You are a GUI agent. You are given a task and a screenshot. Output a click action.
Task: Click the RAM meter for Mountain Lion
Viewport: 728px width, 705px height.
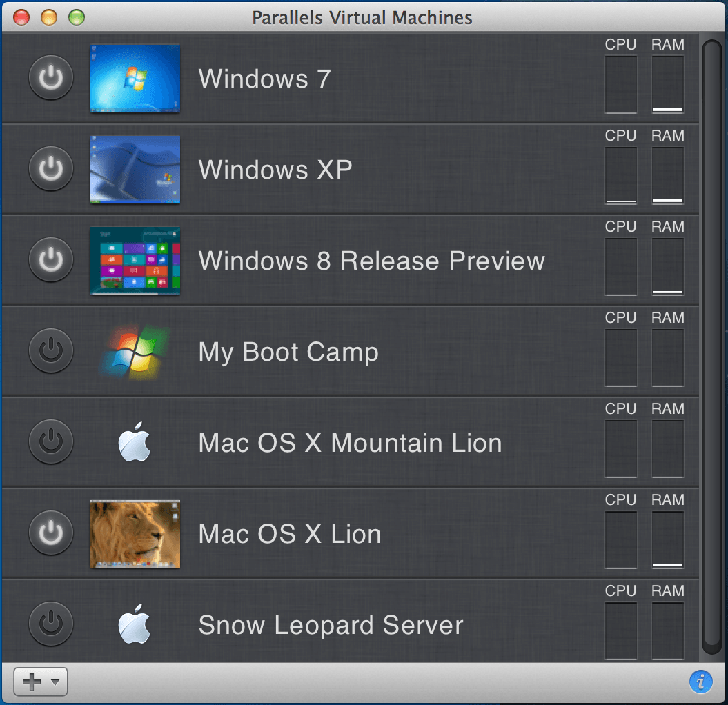pos(668,448)
